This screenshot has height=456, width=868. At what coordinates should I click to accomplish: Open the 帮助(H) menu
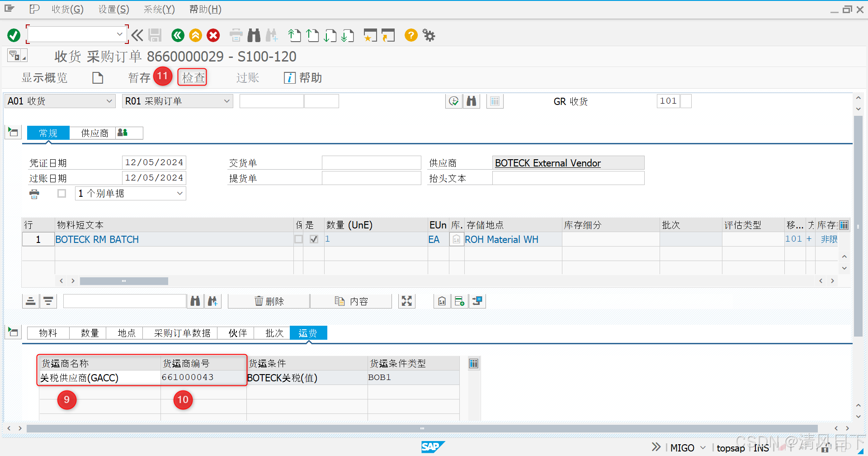point(205,9)
